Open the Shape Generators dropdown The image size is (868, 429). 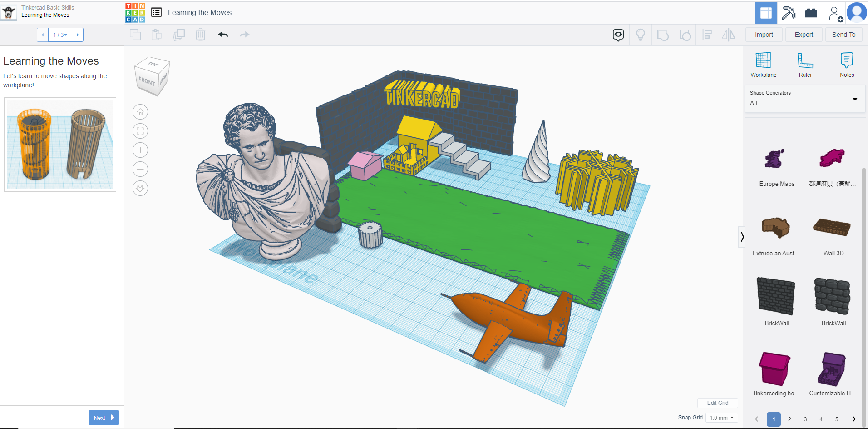(804, 98)
